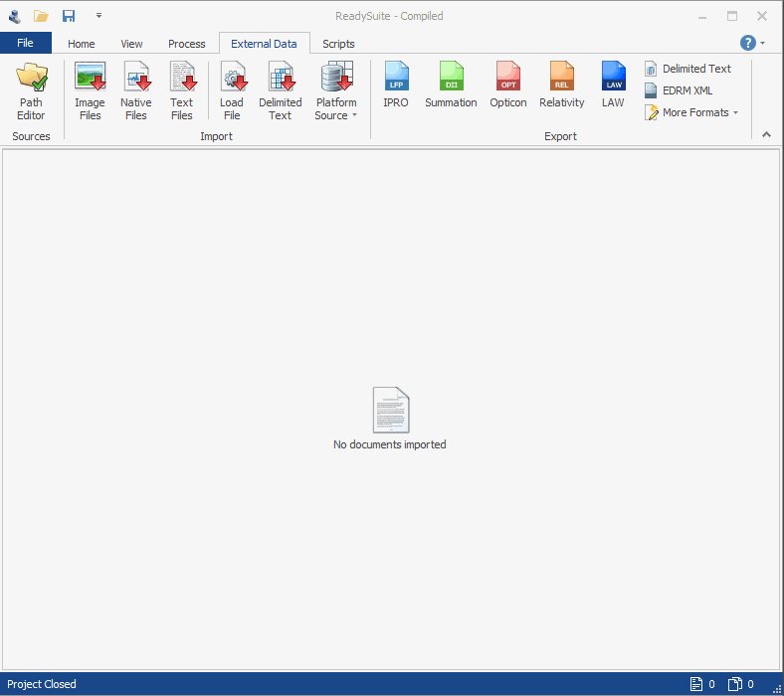784x696 pixels.
Task: Choose Delimited Text import icon
Action: click(x=280, y=90)
